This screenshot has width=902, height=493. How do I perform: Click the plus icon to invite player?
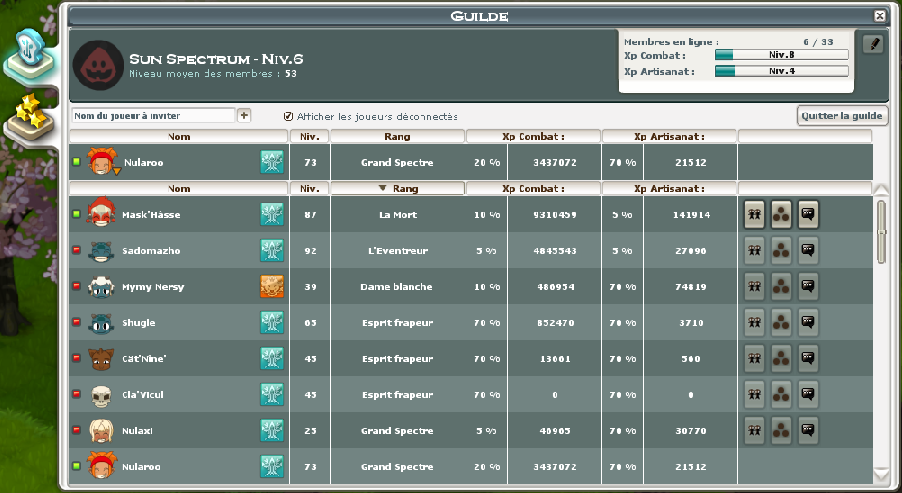point(244,116)
